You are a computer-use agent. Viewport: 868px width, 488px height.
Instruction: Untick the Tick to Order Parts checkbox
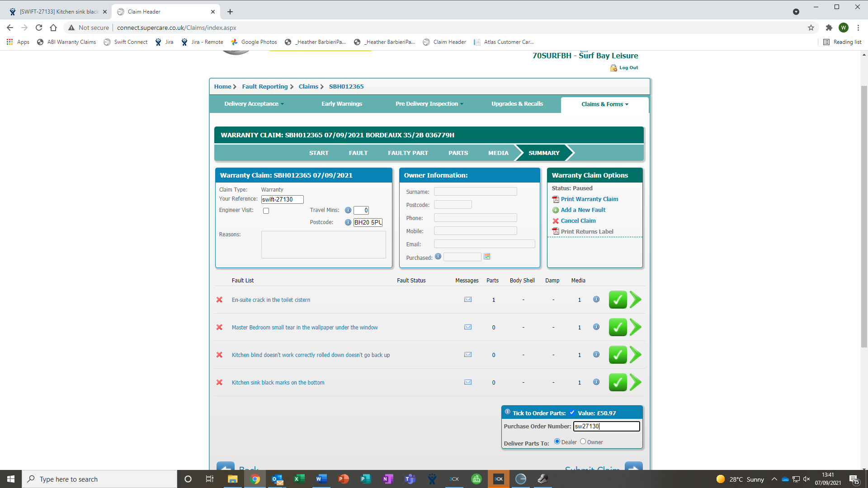click(x=572, y=412)
